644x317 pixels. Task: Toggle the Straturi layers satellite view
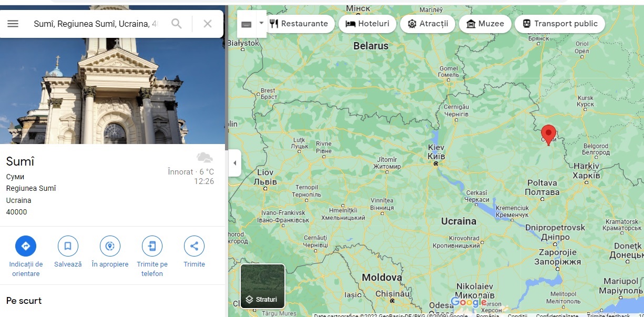point(262,285)
